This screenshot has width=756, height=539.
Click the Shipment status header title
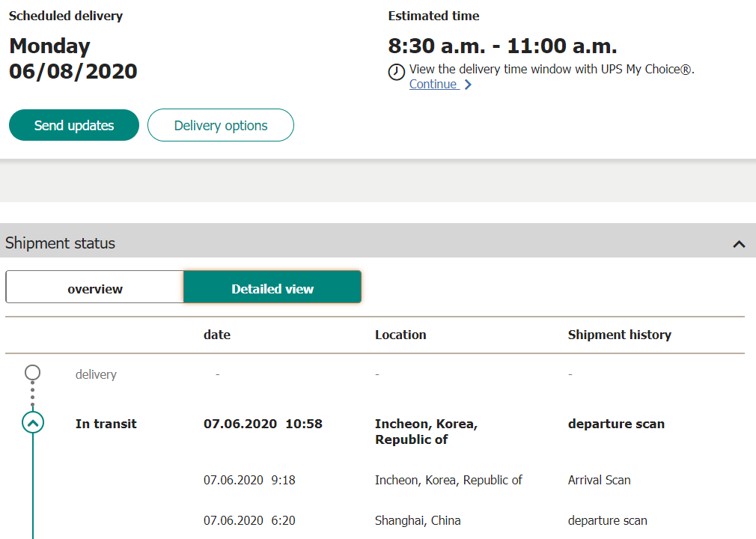tap(61, 243)
